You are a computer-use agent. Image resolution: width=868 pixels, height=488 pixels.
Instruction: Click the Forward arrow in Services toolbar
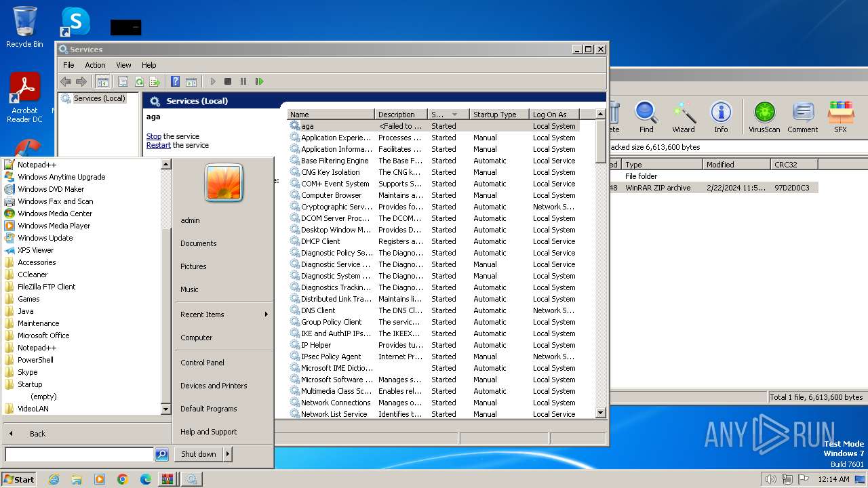tap(81, 81)
